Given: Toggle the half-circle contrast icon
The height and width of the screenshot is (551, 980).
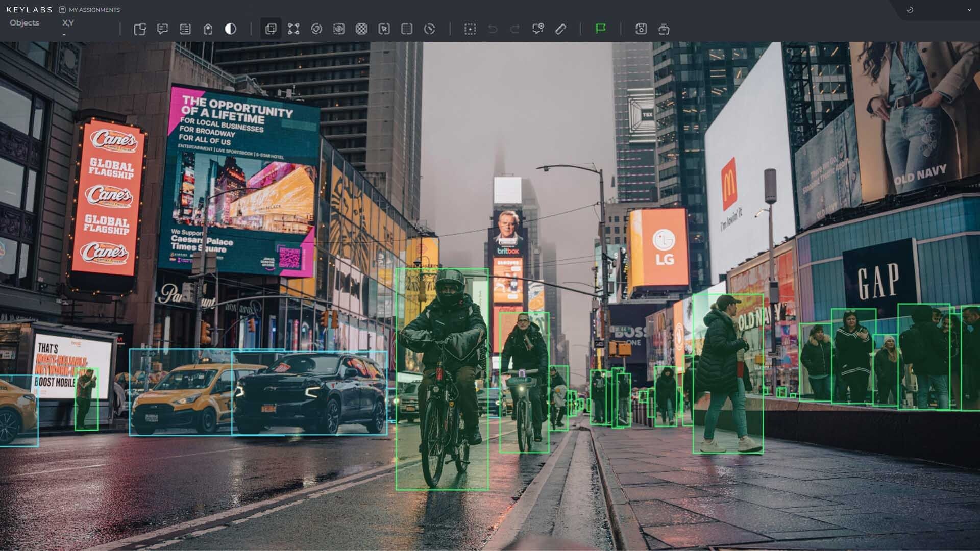Looking at the screenshot, I should pyautogui.click(x=231, y=29).
